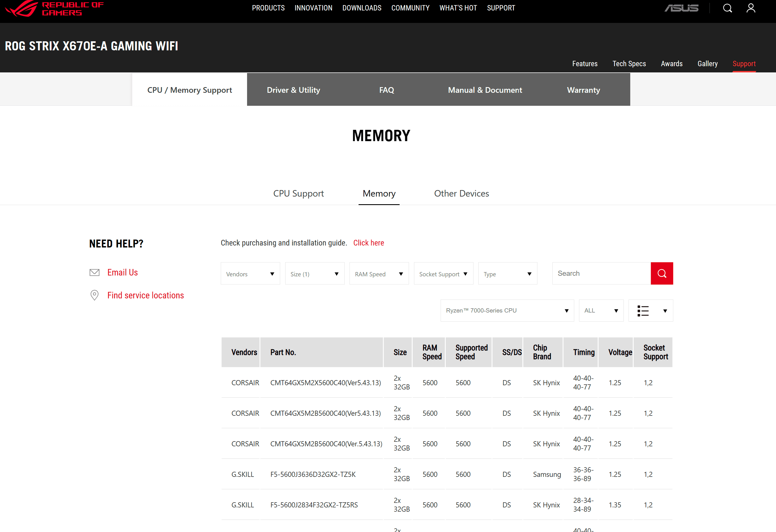Open the Vendors filter dropdown
The width and height of the screenshot is (776, 532).
[x=250, y=274]
